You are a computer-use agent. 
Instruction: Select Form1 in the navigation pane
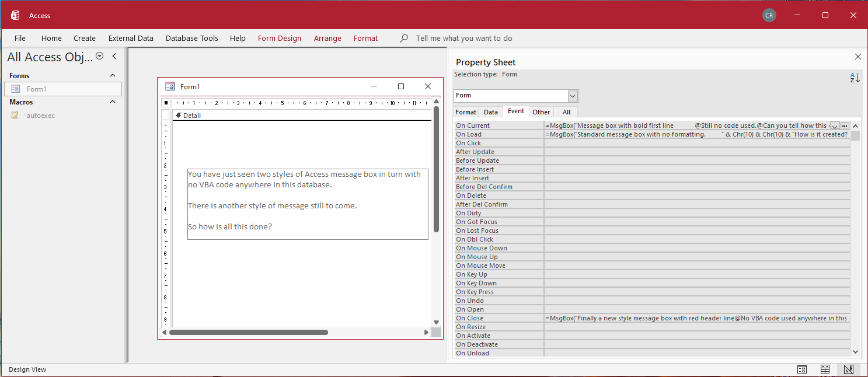(63, 89)
